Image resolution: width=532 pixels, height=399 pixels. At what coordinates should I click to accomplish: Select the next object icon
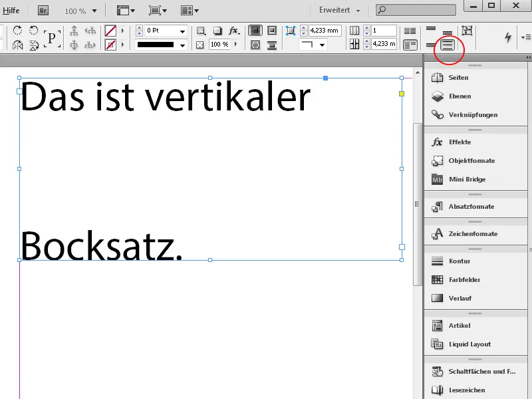pos(90,45)
